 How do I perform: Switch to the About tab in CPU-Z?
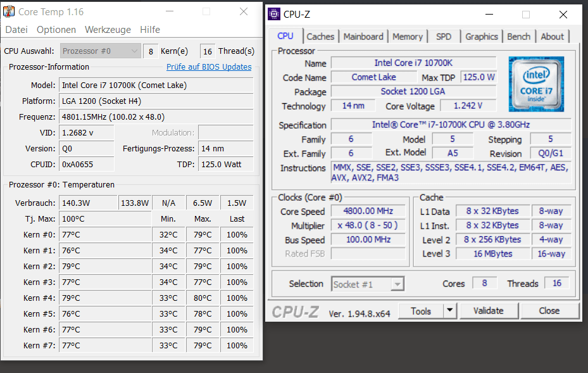pos(552,37)
